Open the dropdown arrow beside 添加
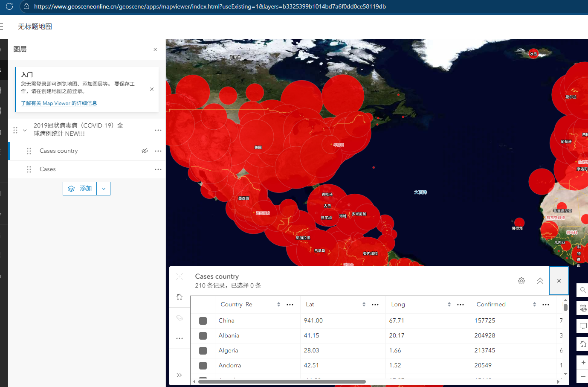 [x=104, y=189]
